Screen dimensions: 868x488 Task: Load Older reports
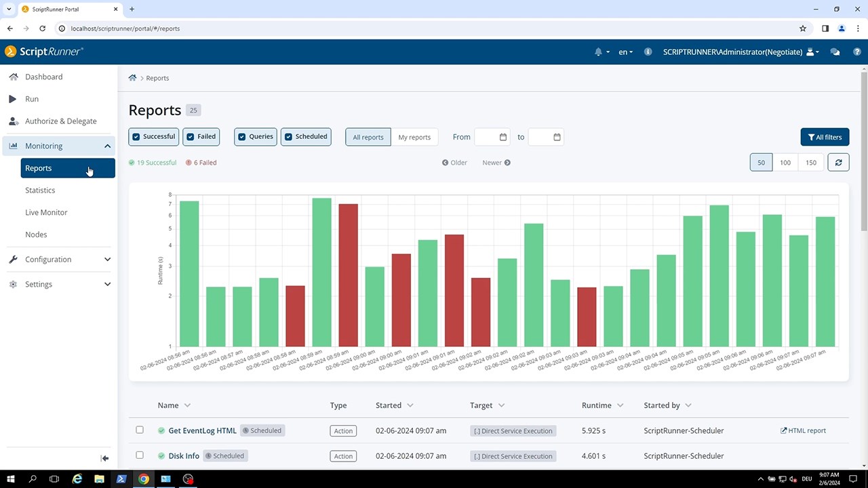point(455,163)
